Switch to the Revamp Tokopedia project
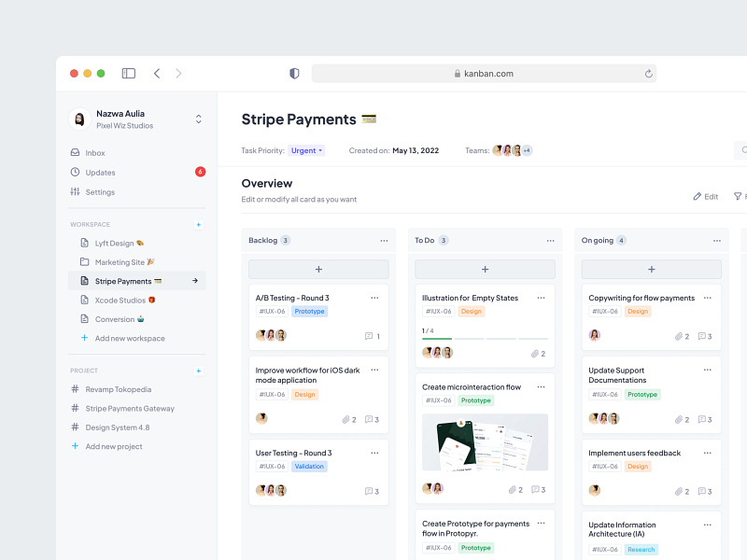The width and height of the screenshot is (747, 560). tap(117, 389)
